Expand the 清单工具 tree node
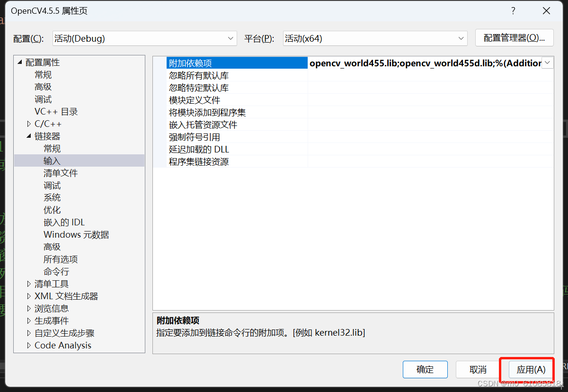The width and height of the screenshot is (568, 392). pyautogui.click(x=29, y=284)
